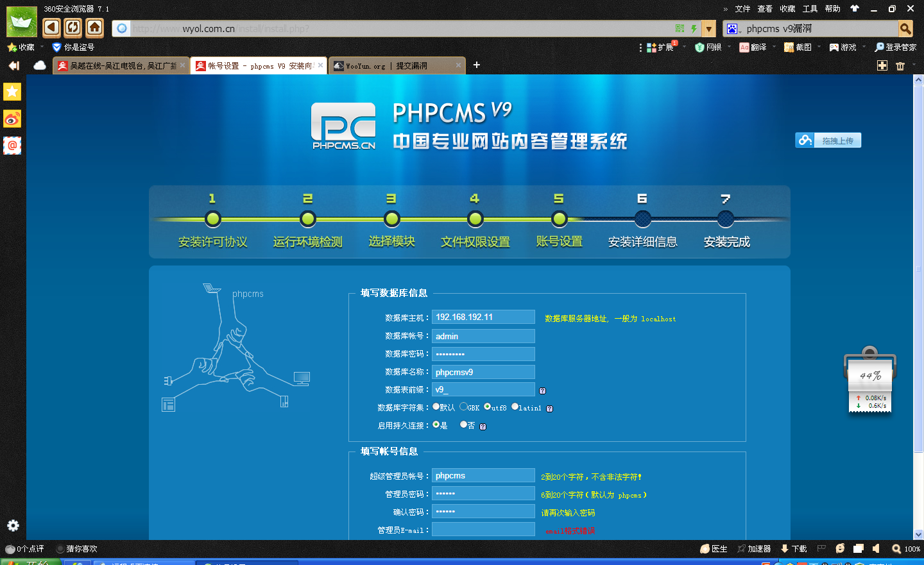Open the restore closed tabs trash icon

click(900, 65)
